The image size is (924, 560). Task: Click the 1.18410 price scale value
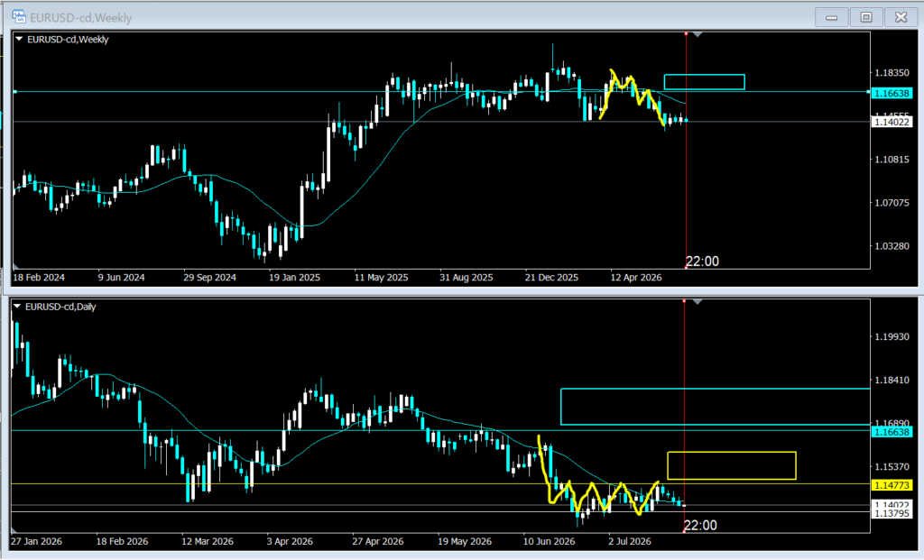[x=892, y=381]
